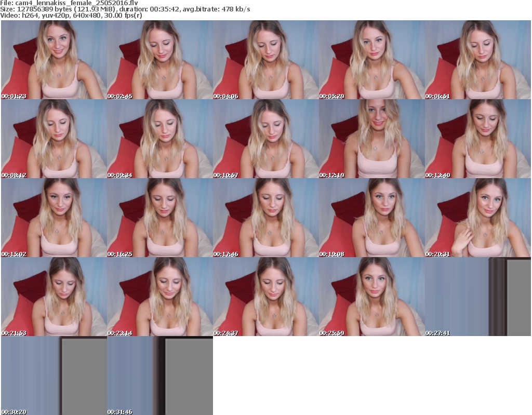Viewport: 532px width, 415px height.
Task: Open the thumbnail labeled 00:25:59
Action: click(x=371, y=297)
